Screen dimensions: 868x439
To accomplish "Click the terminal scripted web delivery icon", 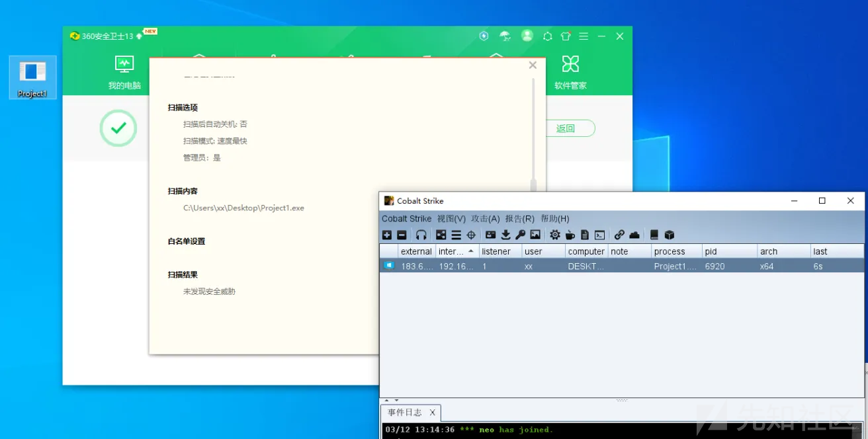I will (x=599, y=235).
